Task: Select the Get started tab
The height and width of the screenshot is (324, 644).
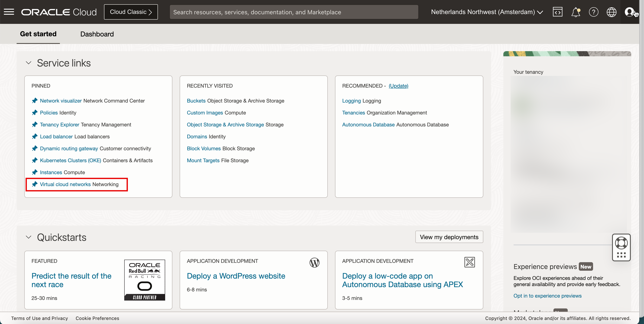Action: [38, 34]
